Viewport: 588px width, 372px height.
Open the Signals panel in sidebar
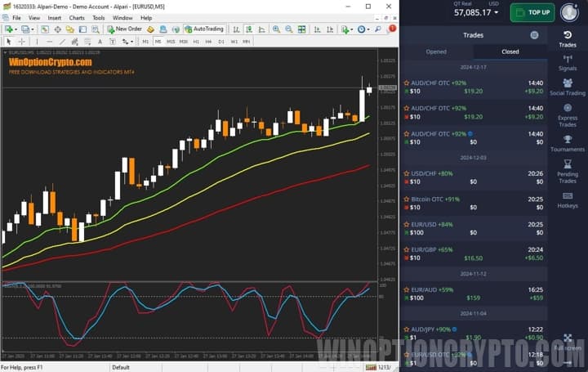[x=568, y=63]
